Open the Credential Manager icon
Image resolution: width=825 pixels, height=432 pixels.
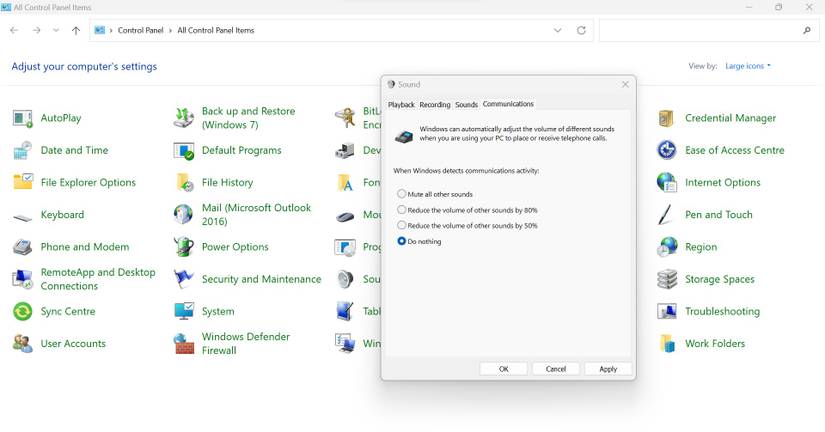pos(667,118)
